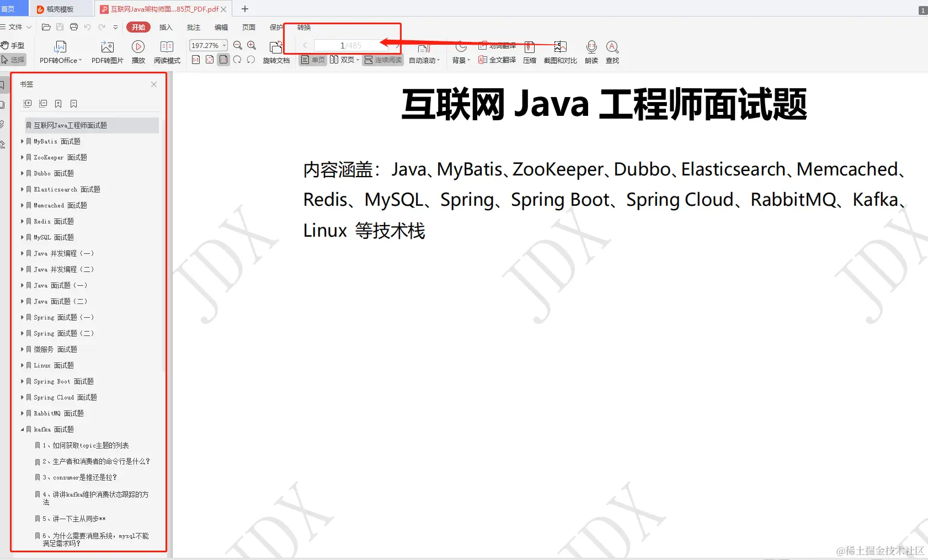Run 全文翻译 full-text translation

pyautogui.click(x=496, y=61)
